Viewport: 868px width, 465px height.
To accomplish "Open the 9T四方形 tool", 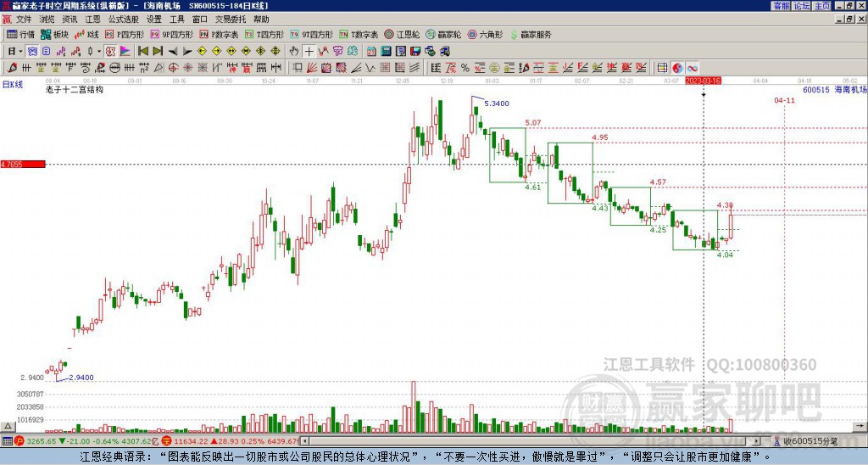I will pos(311,34).
